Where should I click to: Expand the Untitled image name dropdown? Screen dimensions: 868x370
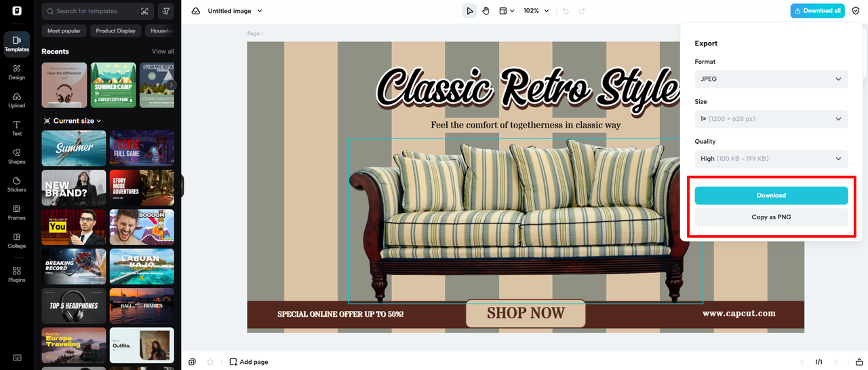pyautogui.click(x=235, y=11)
